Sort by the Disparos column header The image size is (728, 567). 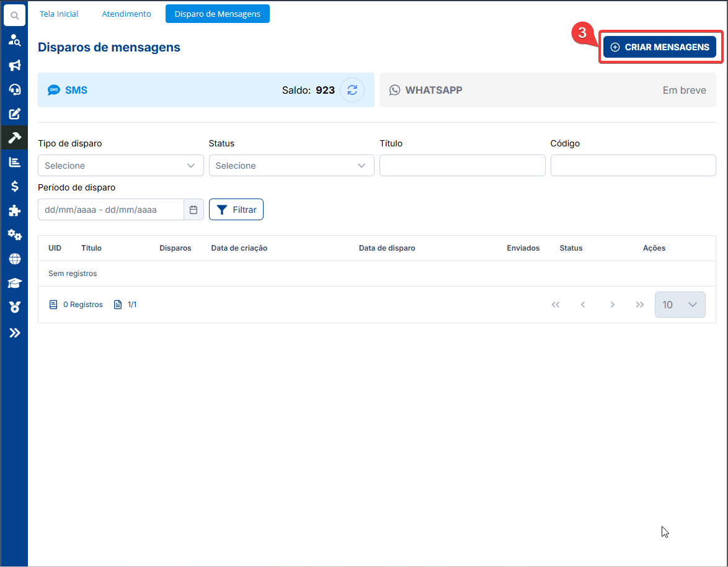point(175,248)
